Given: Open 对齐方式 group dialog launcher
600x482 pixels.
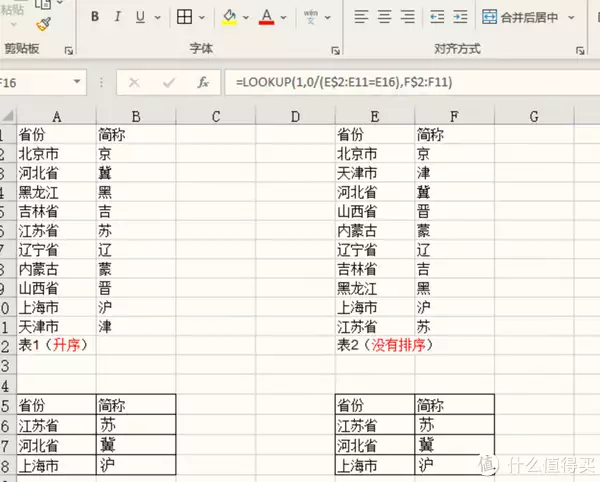Looking at the screenshot, I should 580,50.
